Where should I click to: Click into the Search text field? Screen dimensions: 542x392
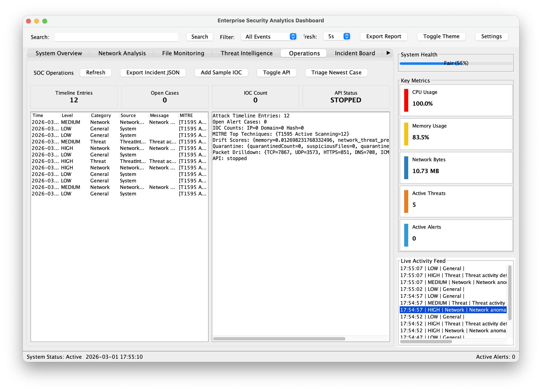pos(116,37)
